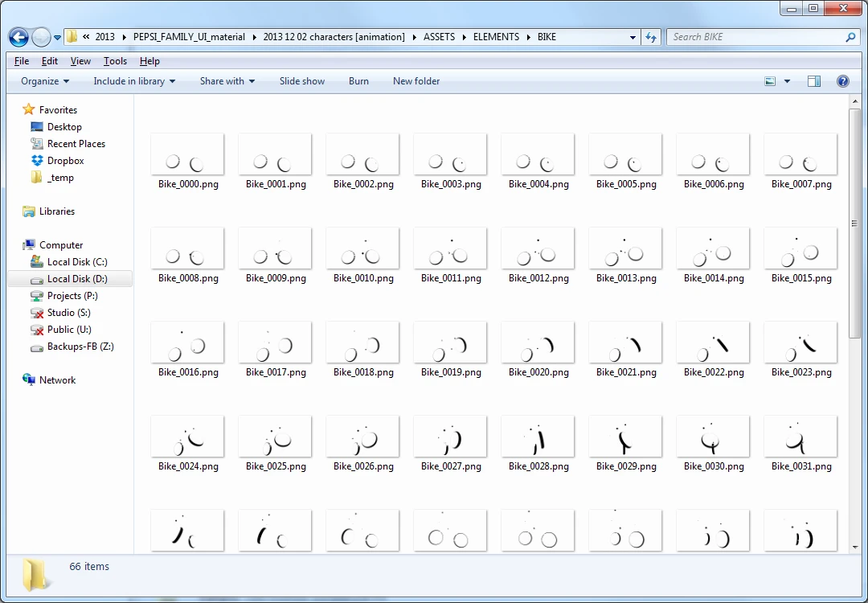Select Projects (P:) network drive
This screenshot has height=603, width=868.
64,296
